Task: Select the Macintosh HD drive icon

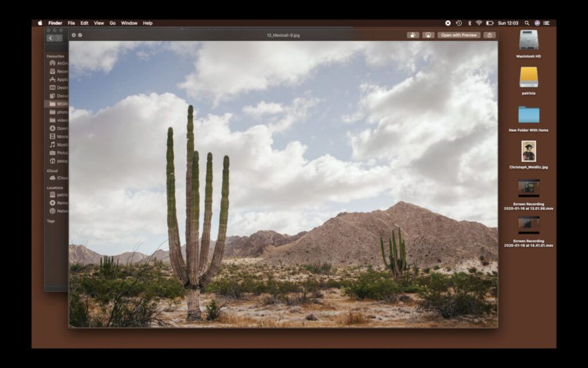Action: click(528, 40)
